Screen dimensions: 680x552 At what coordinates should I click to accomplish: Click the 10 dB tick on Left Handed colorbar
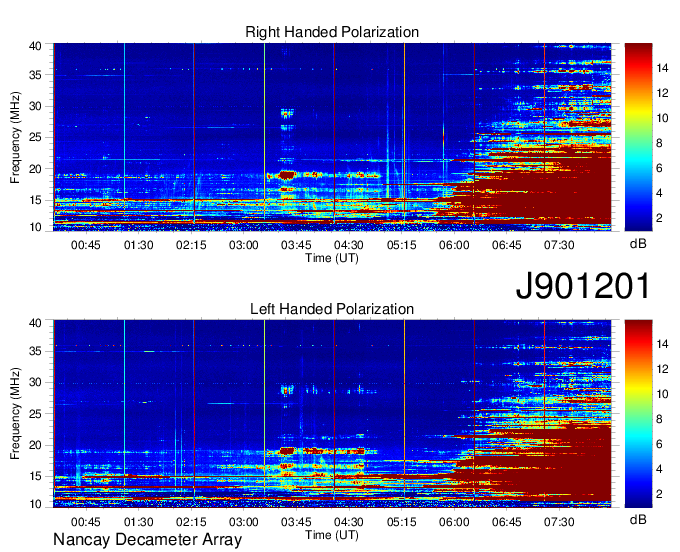(x=662, y=394)
